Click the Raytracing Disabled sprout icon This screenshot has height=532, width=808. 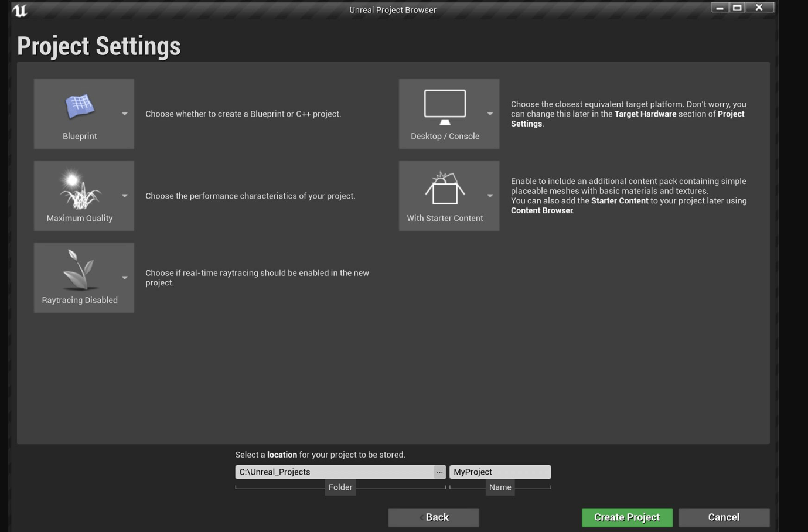[80, 270]
